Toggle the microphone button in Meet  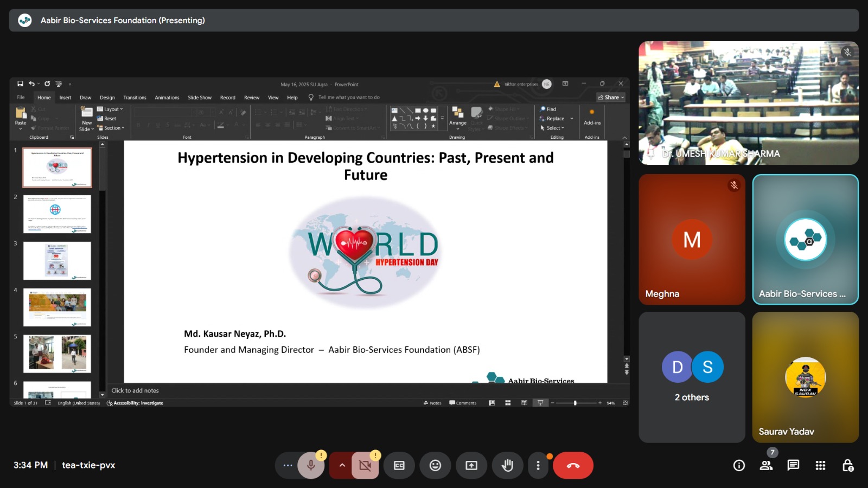311,465
